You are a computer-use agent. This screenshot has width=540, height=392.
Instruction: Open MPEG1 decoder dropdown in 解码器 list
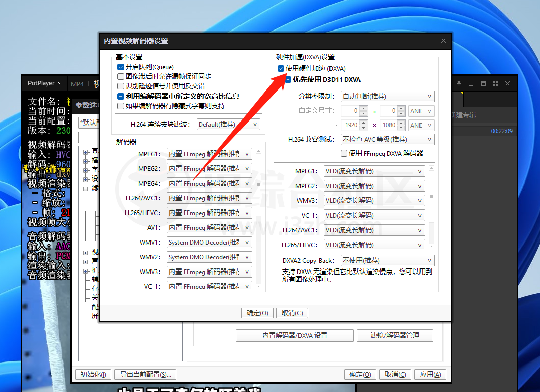209,154
